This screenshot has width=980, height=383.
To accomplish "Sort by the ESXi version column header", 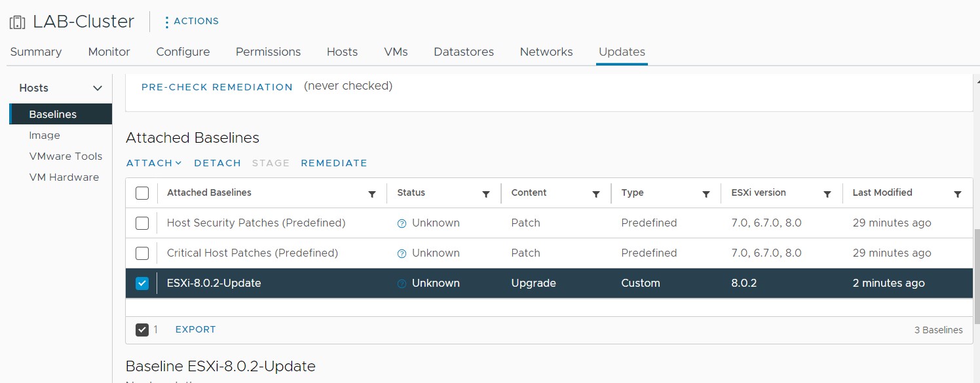I will click(759, 192).
